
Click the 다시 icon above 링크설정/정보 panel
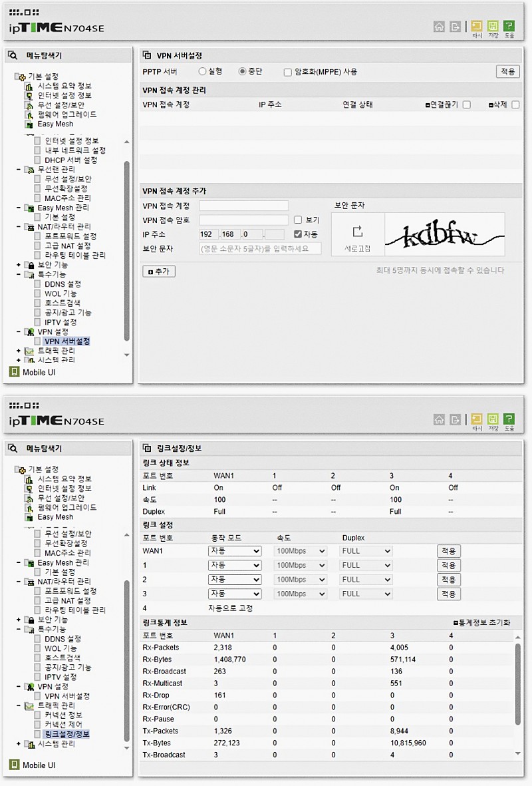tap(477, 419)
